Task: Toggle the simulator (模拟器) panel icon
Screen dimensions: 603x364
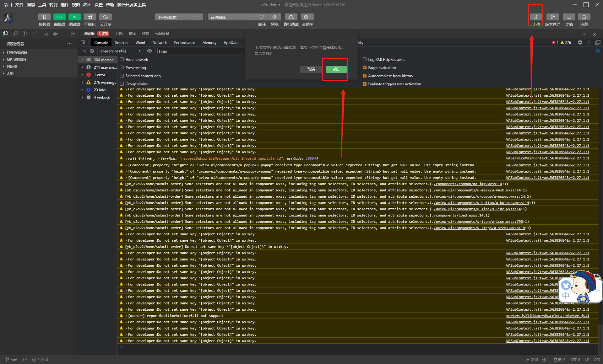Action: (x=44, y=17)
